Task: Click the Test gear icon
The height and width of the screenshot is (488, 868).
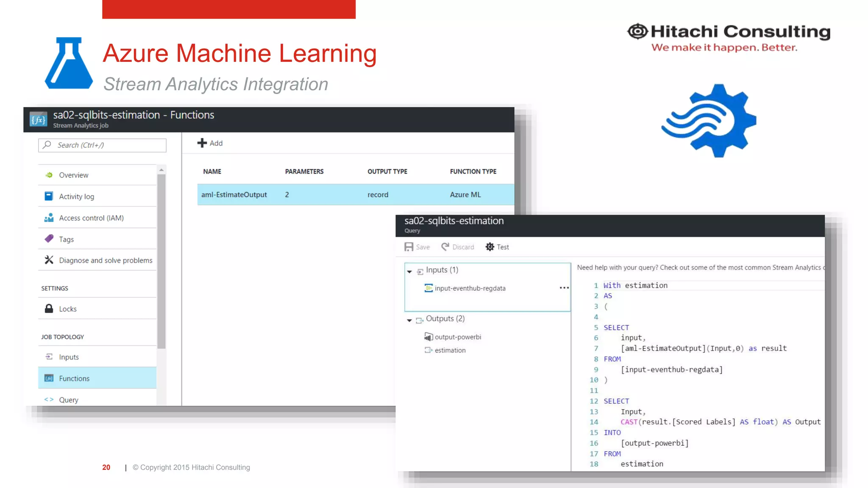Action: pos(490,247)
